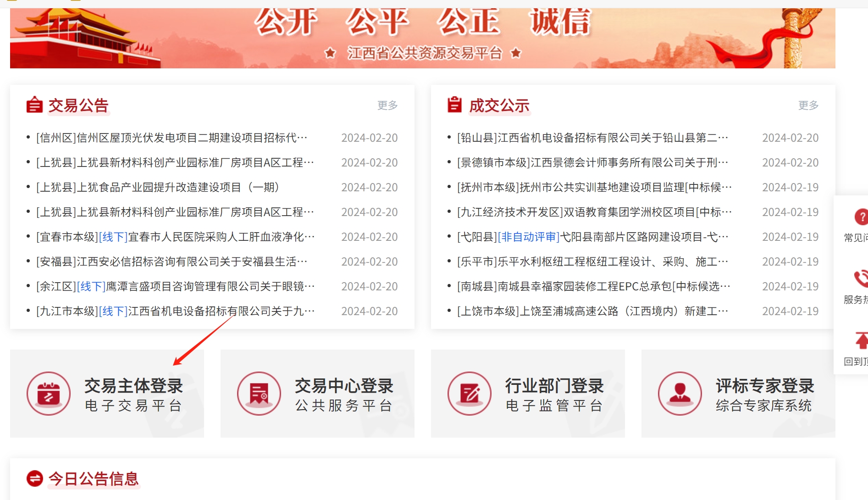Open 抚州市公共实训基地建设项目监理 result

pos(594,188)
